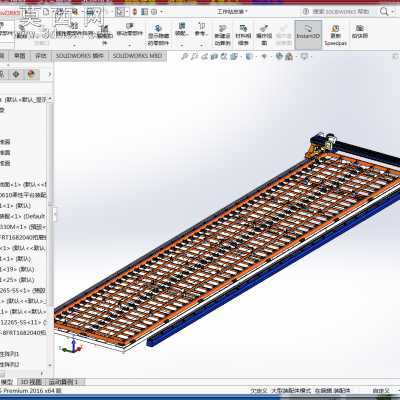Click the Display Style icon
The image size is (400, 400).
coord(249,57)
